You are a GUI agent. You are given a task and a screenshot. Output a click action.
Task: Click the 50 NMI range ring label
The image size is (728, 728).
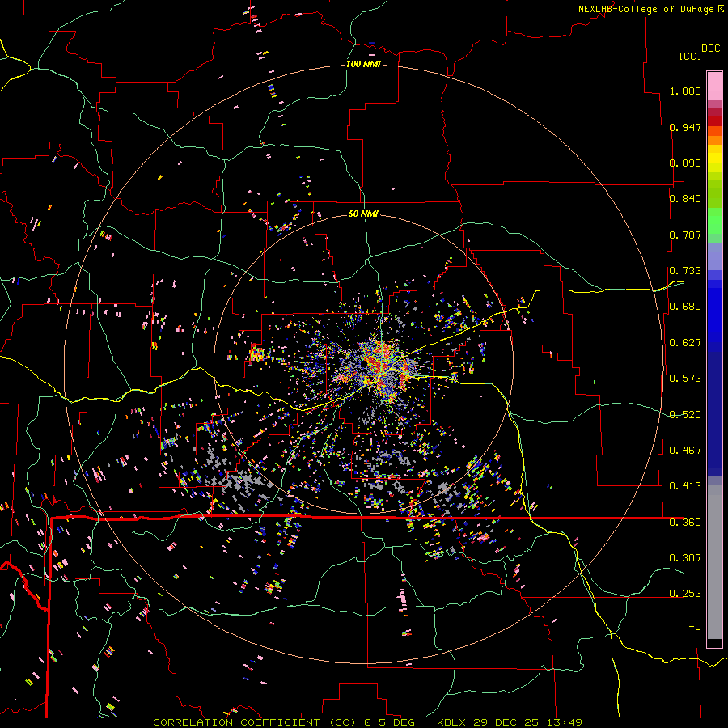pyautogui.click(x=363, y=214)
